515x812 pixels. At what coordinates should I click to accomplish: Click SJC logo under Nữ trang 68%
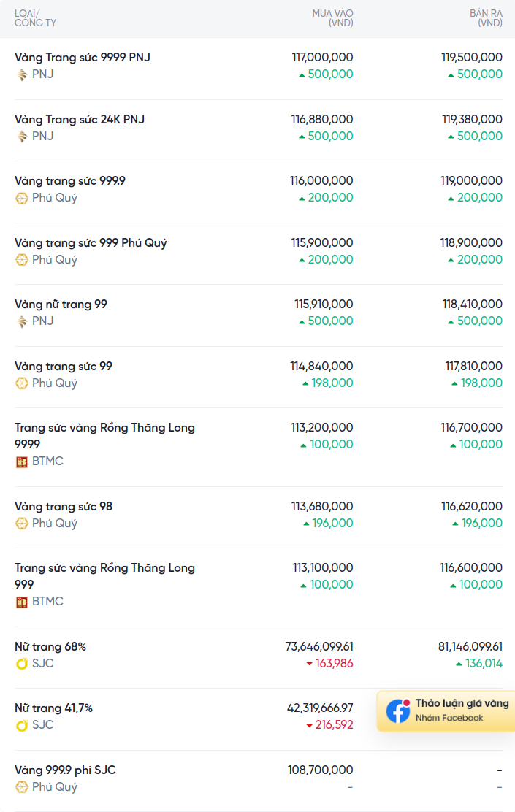click(22, 664)
